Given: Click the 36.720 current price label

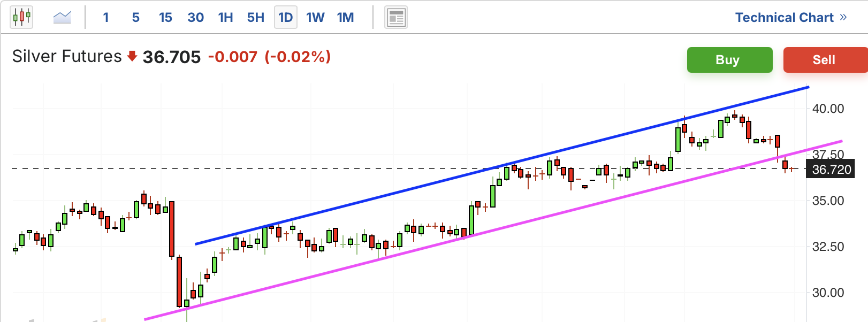Looking at the screenshot, I should point(831,170).
